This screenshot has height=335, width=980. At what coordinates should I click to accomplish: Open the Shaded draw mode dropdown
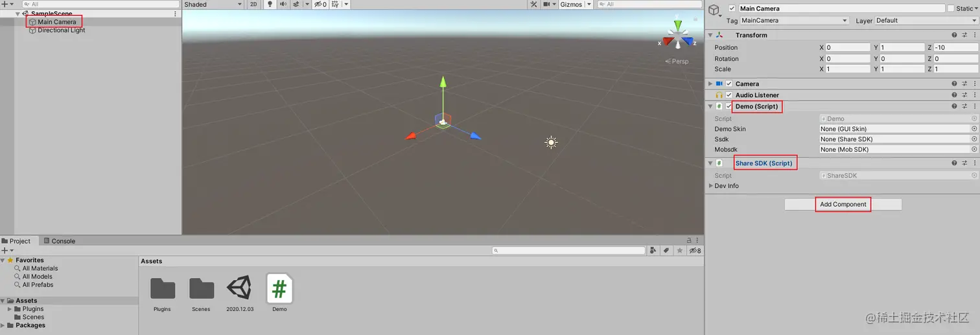pyautogui.click(x=213, y=5)
